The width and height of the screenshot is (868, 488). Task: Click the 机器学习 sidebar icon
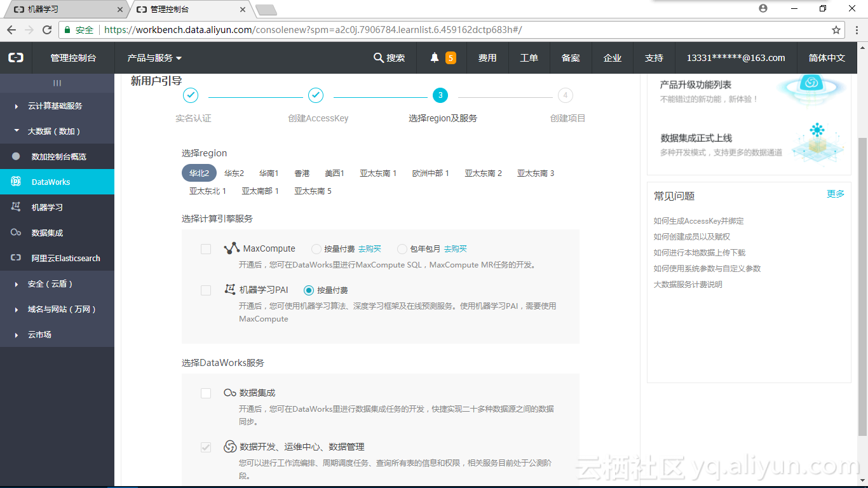tap(16, 207)
